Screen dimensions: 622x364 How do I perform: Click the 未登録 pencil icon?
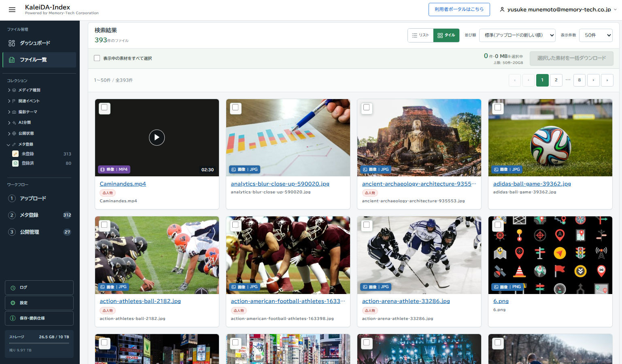(x=15, y=154)
